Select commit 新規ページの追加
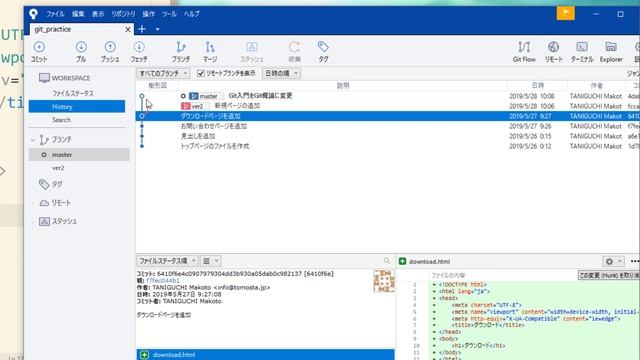 point(237,106)
